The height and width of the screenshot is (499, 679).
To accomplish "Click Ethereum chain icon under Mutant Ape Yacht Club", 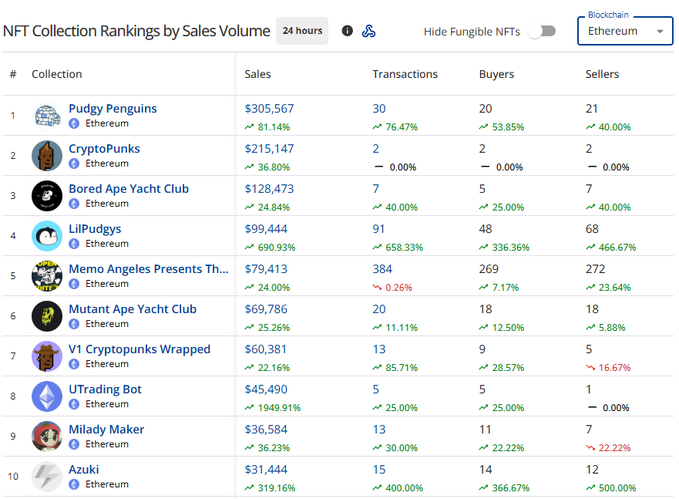I will point(74,324).
